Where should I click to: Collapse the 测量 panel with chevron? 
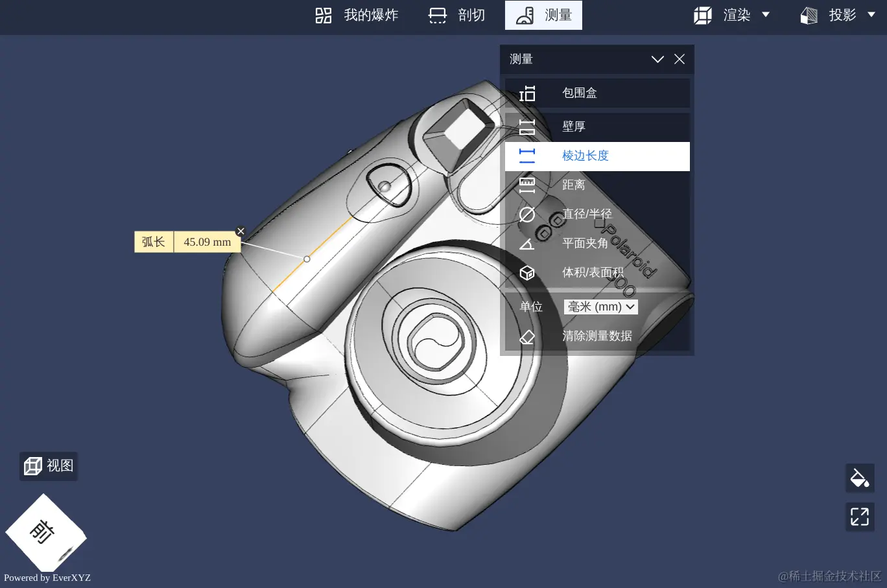[657, 59]
